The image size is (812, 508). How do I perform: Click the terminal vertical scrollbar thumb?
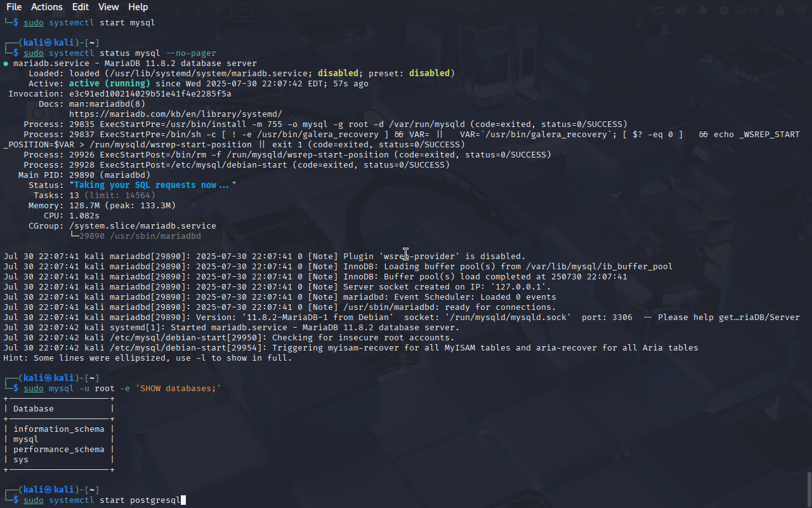809,489
